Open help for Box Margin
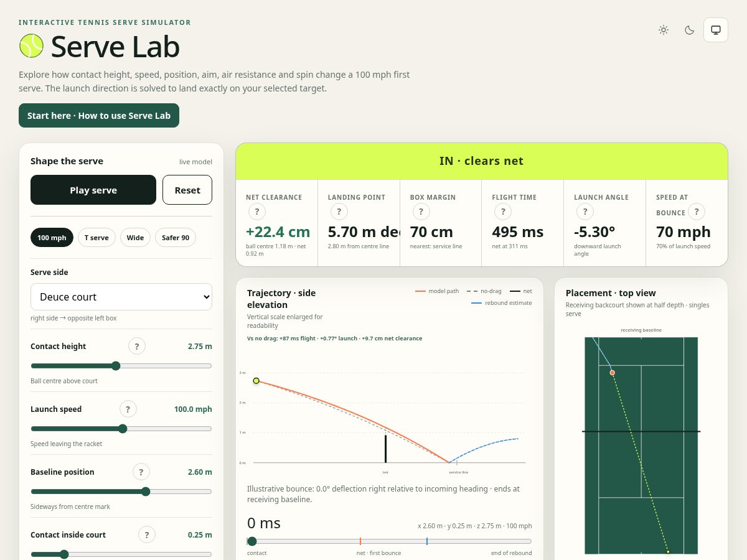This screenshot has height=560, width=747. (x=421, y=212)
